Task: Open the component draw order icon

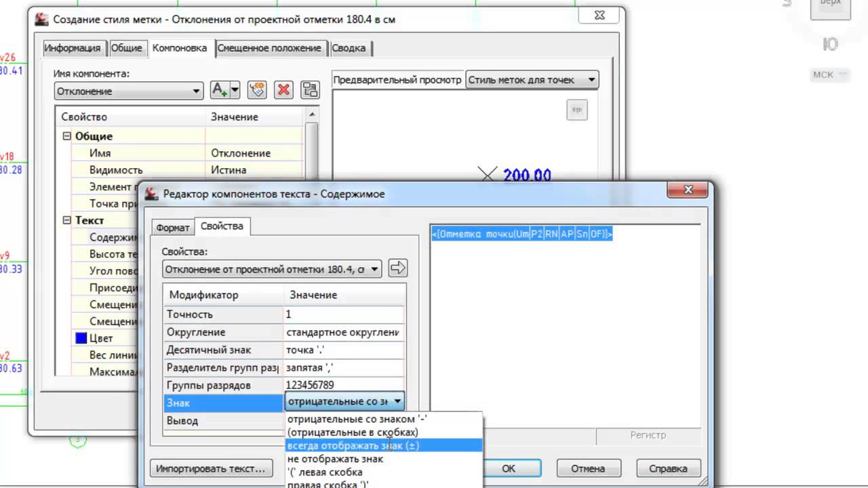Action: [x=310, y=89]
